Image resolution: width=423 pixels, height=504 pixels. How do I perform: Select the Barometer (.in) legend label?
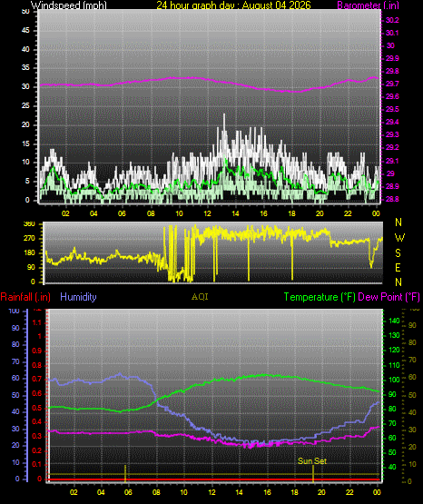[x=368, y=5]
